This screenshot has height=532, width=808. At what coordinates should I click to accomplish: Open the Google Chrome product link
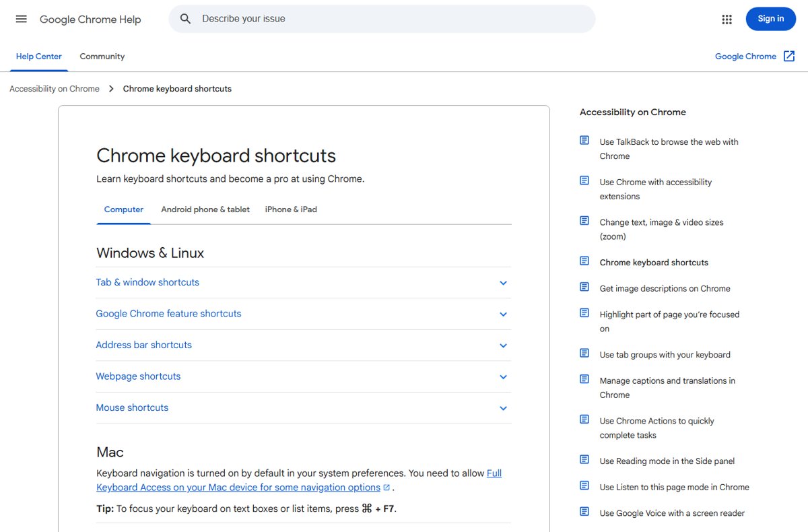coord(745,57)
